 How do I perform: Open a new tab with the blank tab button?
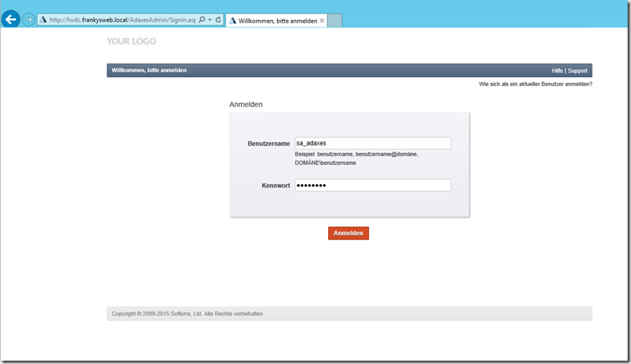tap(335, 20)
